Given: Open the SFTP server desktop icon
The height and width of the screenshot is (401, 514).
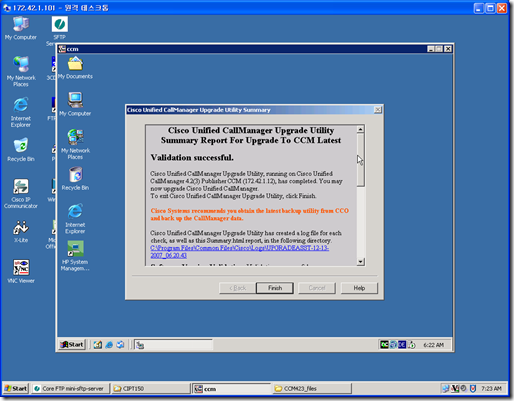Looking at the screenshot, I should point(59,28).
